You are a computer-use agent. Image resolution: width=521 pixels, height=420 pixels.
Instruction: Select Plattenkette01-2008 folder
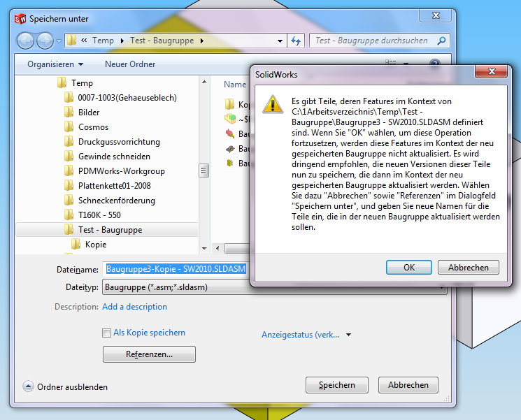[115, 186]
